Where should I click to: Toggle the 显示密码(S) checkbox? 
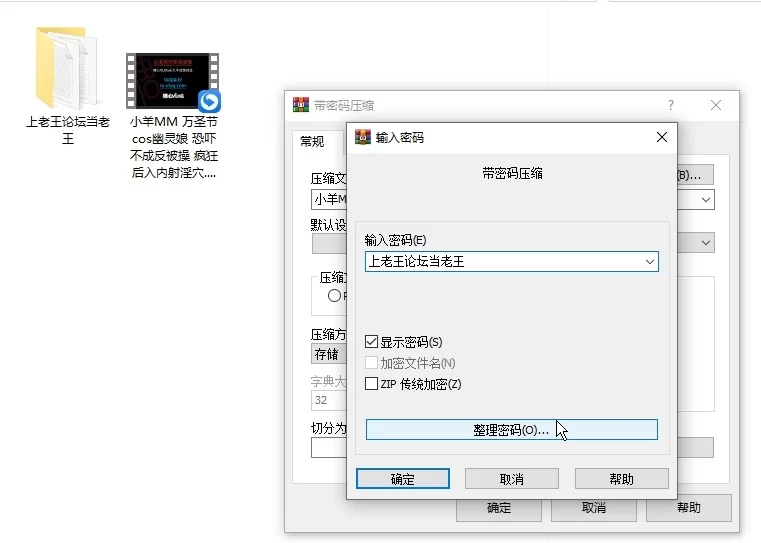pos(371,342)
